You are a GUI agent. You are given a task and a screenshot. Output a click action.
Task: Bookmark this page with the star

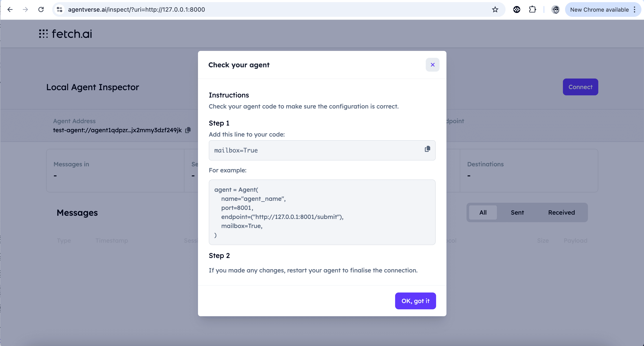tap(495, 9)
